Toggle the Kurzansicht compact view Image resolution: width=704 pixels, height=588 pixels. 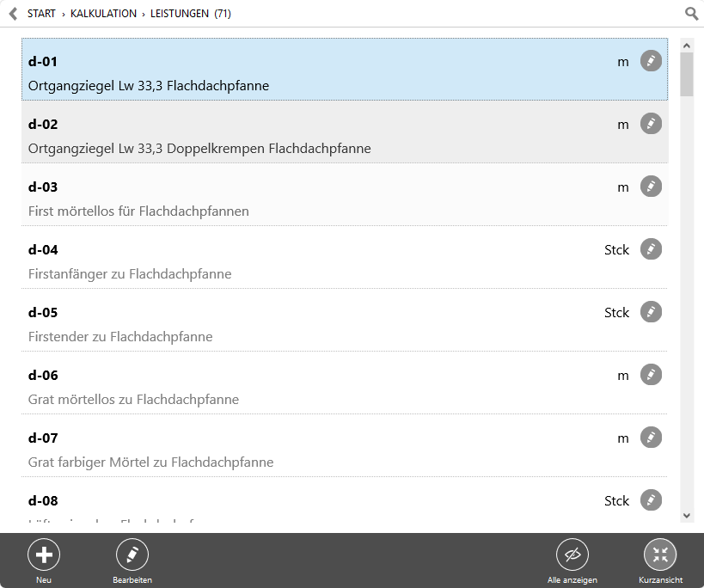660,554
